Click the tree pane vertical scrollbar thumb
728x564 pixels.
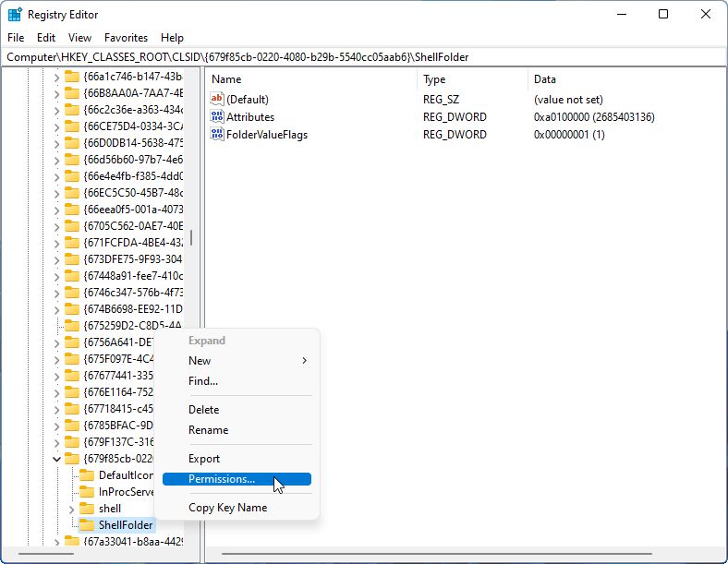pos(191,238)
